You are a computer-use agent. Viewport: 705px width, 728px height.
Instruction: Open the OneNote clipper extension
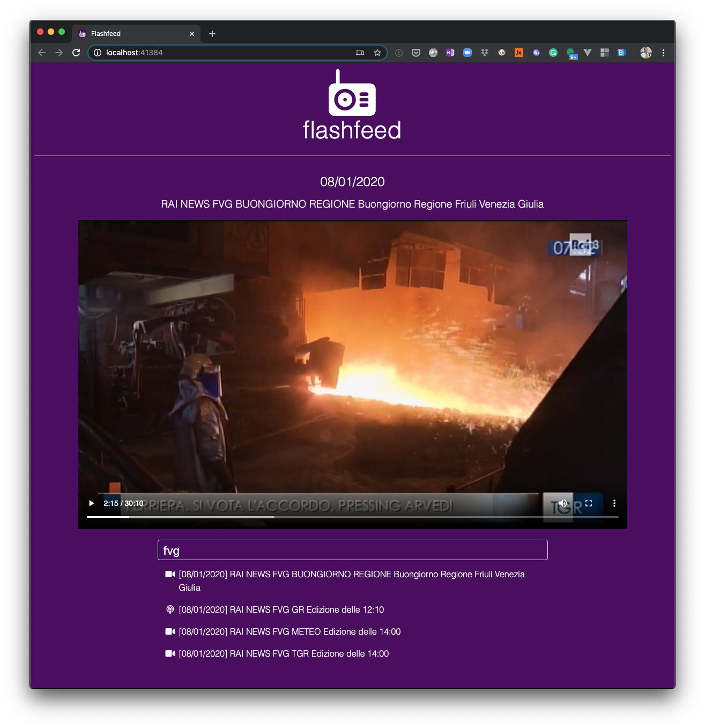pyautogui.click(x=450, y=53)
